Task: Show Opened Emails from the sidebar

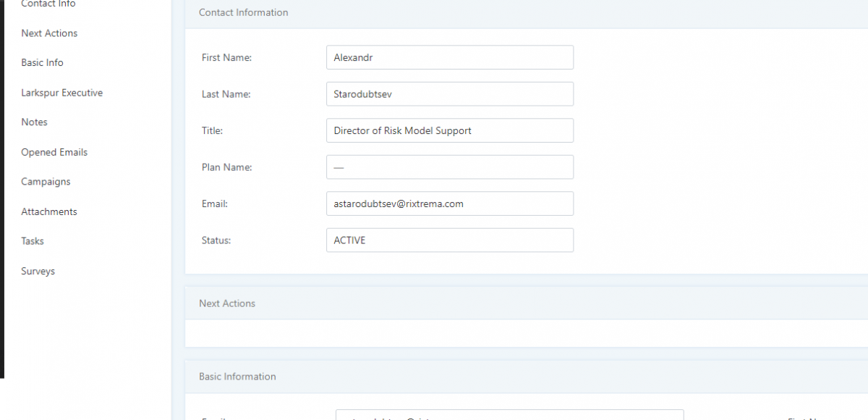Action: tap(54, 152)
